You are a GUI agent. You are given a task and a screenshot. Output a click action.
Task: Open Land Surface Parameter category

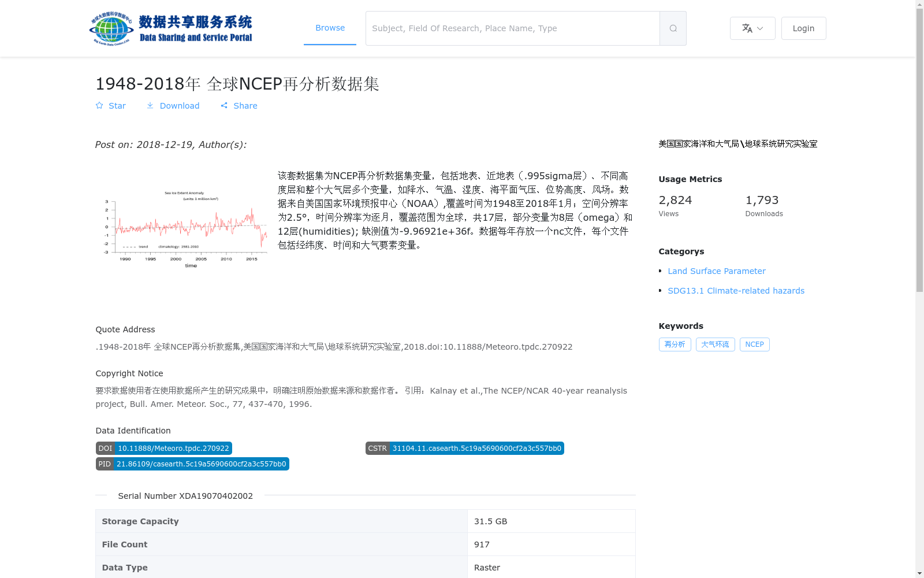click(717, 271)
